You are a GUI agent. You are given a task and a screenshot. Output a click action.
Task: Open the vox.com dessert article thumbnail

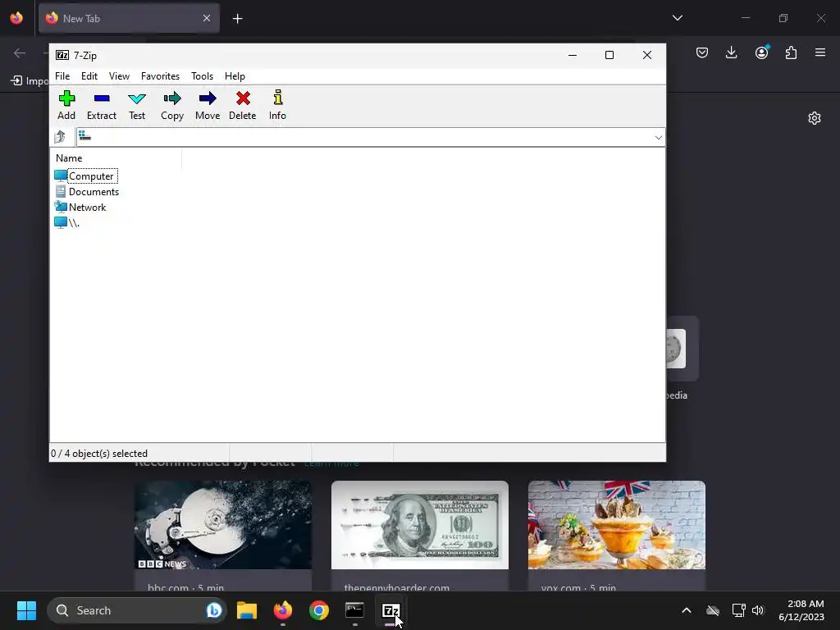[x=617, y=525]
